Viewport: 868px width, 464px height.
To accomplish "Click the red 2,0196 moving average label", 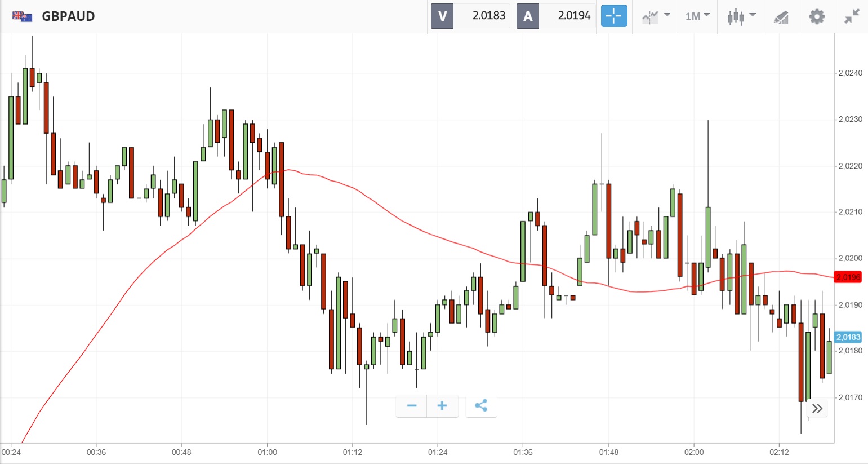I will coord(848,277).
